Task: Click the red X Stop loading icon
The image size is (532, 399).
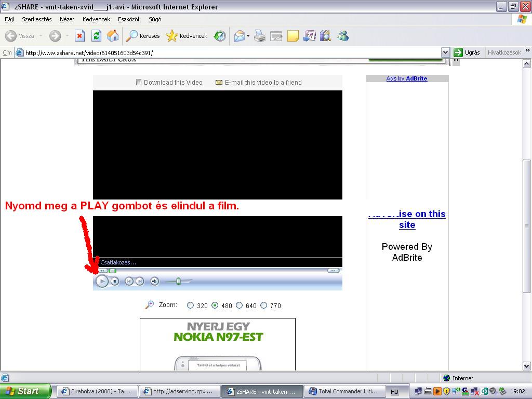Action: [x=79, y=36]
